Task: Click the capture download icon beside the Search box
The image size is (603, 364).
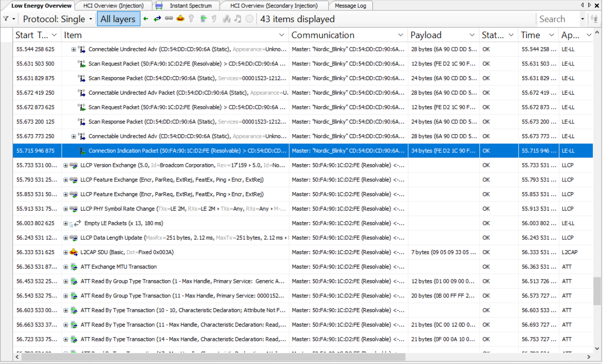Action: 595,19
